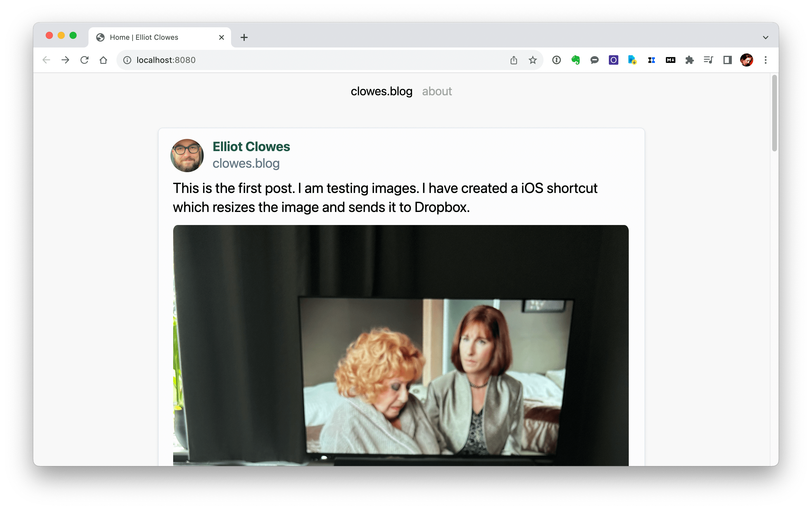
Task: Click the page's vertical scrollbar thumb
Action: (x=774, y=113)
